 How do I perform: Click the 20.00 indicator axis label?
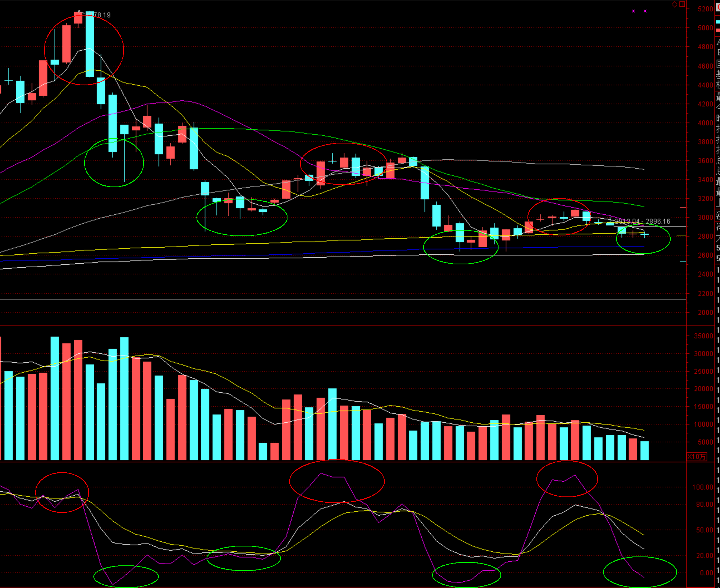coord(704,556)
